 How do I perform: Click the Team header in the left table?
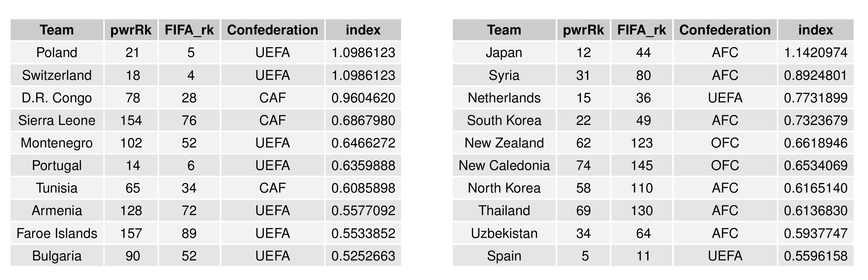tap(57, 30)
